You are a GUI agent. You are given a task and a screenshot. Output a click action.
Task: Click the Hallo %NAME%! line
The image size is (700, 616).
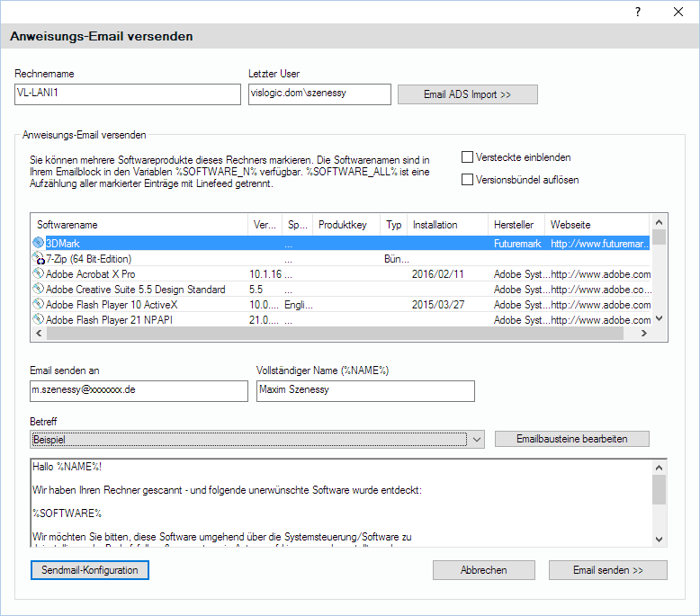[x=67, y=467]
